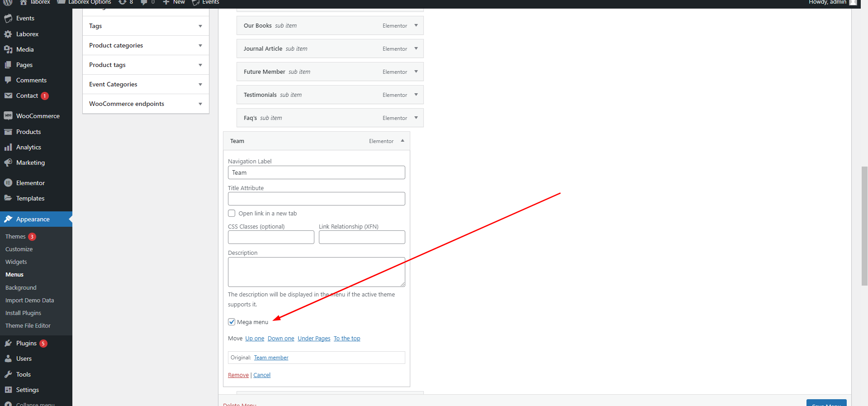Open Import Demo Data submenu

29,300
